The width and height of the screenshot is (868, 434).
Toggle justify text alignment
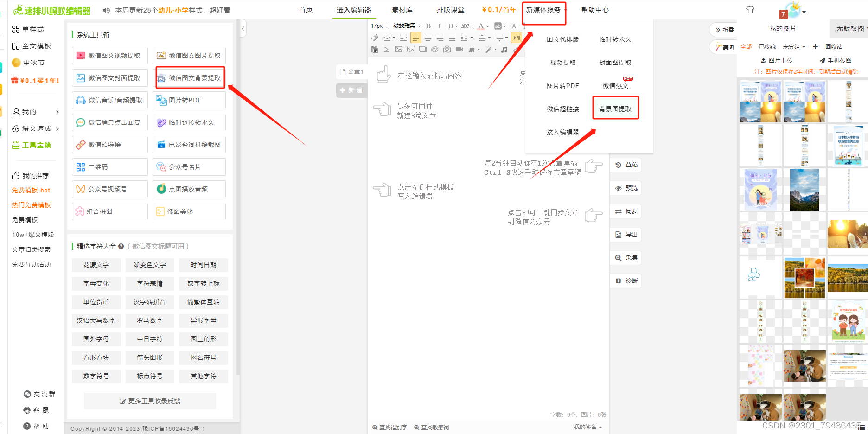click(x=452, y=38)
